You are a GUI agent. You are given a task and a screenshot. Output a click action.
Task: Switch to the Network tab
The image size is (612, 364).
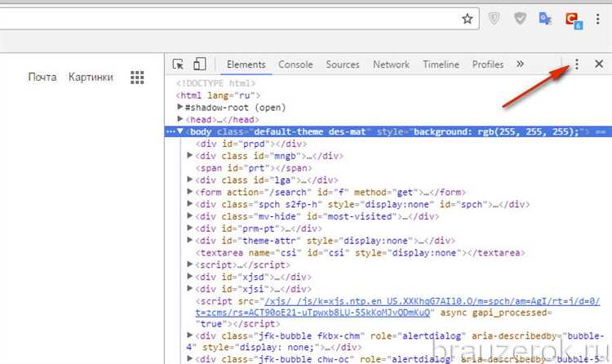tap(391, 64)
